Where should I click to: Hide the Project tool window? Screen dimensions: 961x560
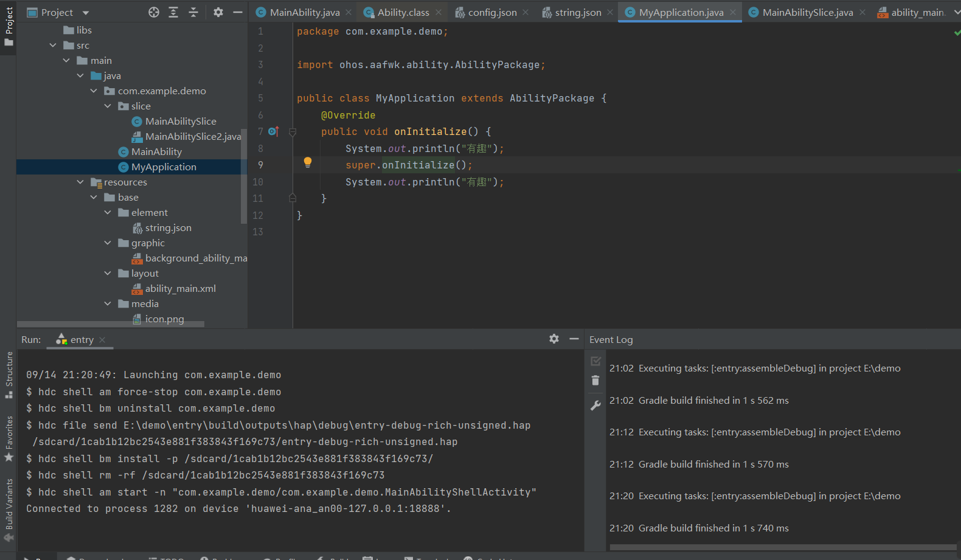click(x=238, y=12)
